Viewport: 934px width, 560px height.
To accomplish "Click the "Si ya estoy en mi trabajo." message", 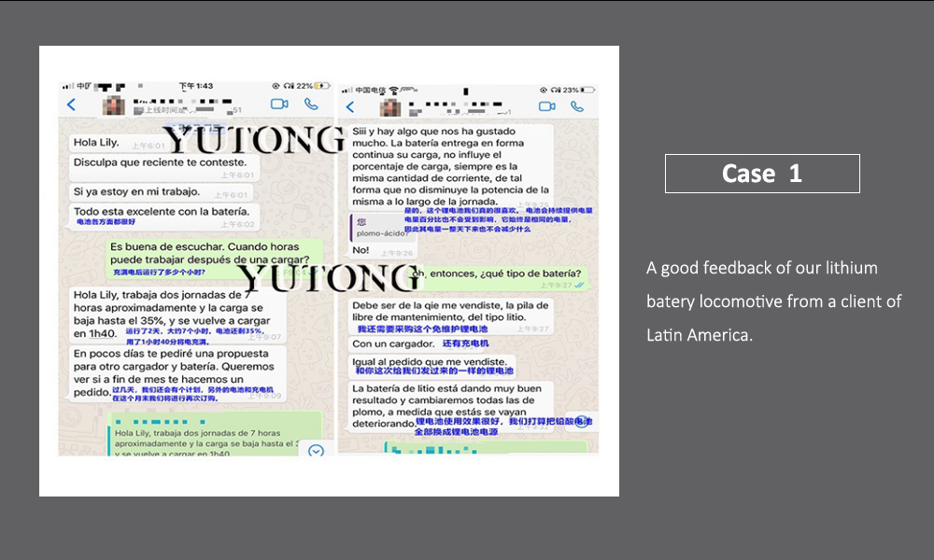I will coord(161,192).
